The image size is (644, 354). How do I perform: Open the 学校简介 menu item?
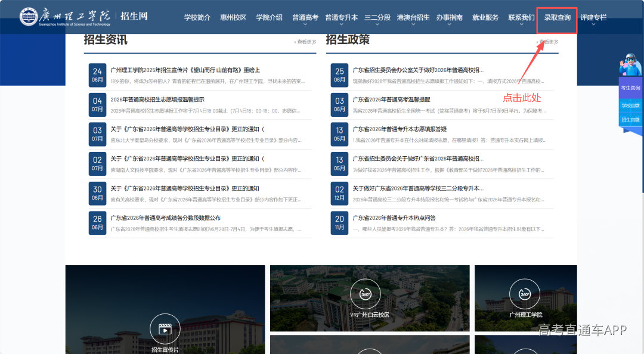coord(197,18)
